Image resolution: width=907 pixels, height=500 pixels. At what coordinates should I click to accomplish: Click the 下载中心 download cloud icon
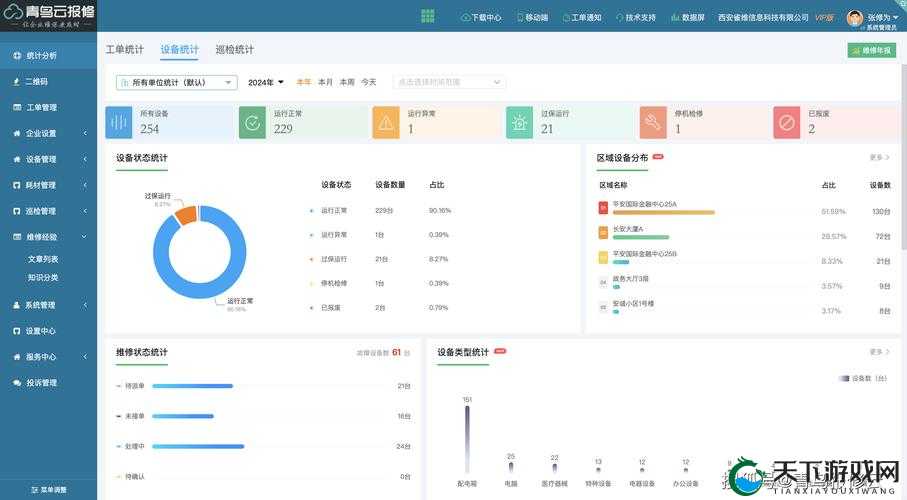(466, 18)
